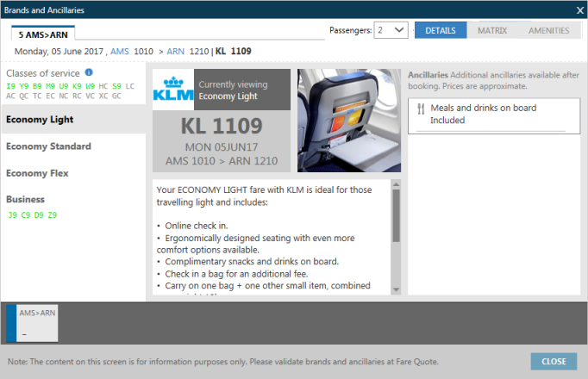
Task: Open the Passengers count dropdown
Action: pyautogui.click(x=391, y=30)
